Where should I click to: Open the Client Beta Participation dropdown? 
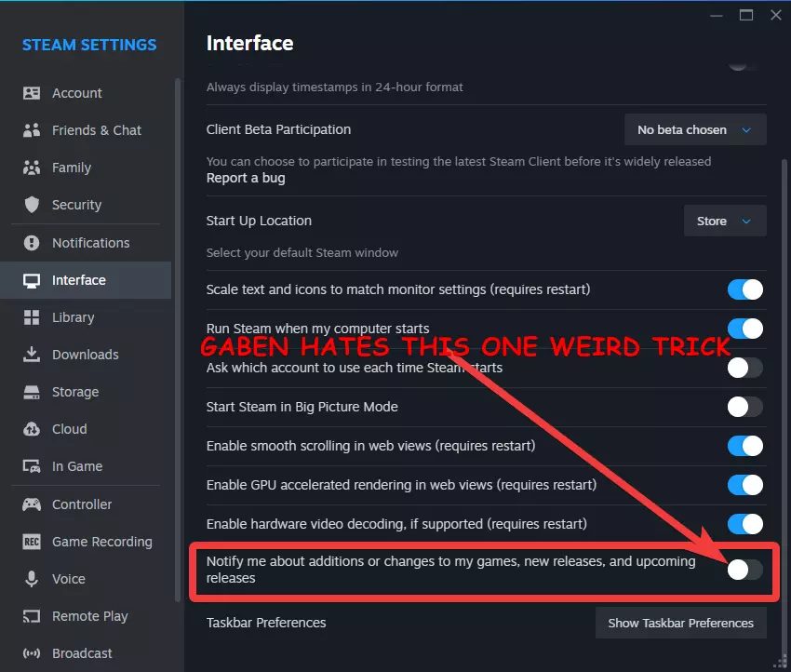click(x=695, y=129)
